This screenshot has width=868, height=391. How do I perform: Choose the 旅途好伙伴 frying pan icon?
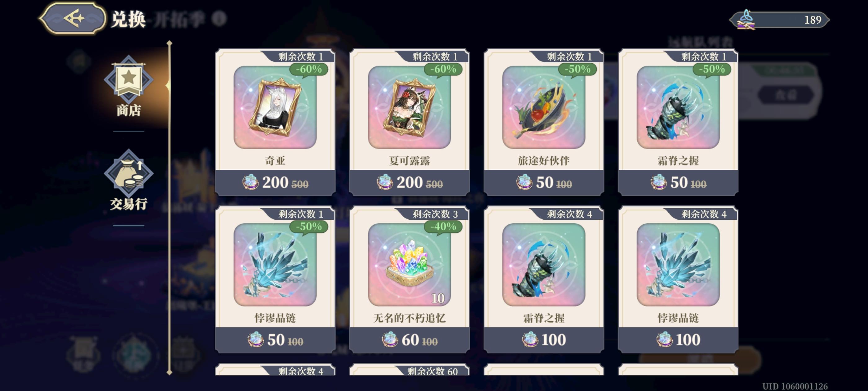[x=543, y=107]
